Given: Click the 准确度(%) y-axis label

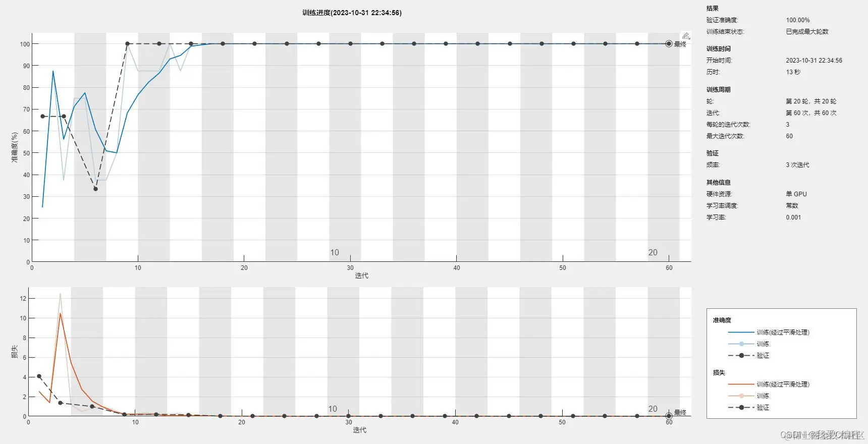Looking at the screenshot, I should pyautogui.click(x=15, y=147).
